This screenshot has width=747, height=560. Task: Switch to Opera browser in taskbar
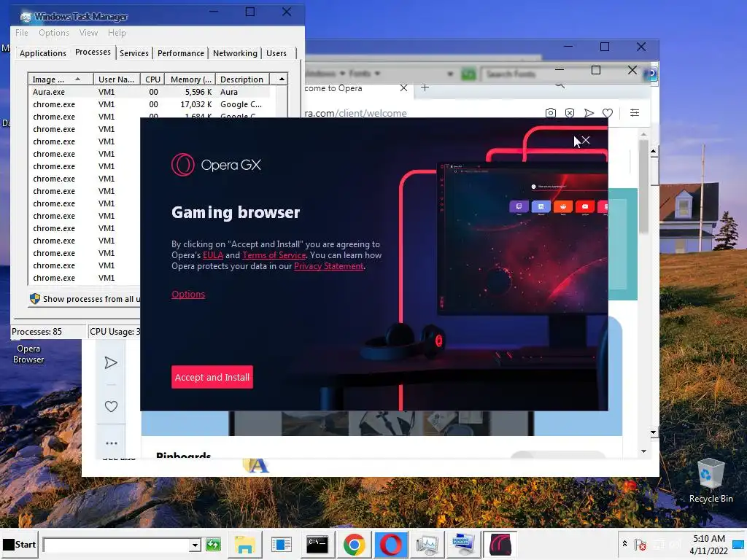click(391, 545)
